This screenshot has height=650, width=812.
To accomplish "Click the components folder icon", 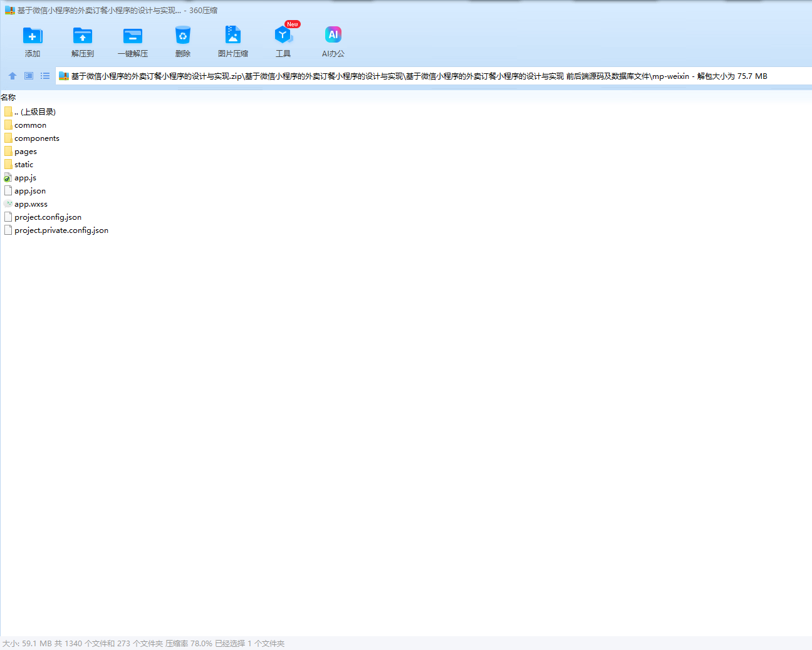I will pos(8,138).
